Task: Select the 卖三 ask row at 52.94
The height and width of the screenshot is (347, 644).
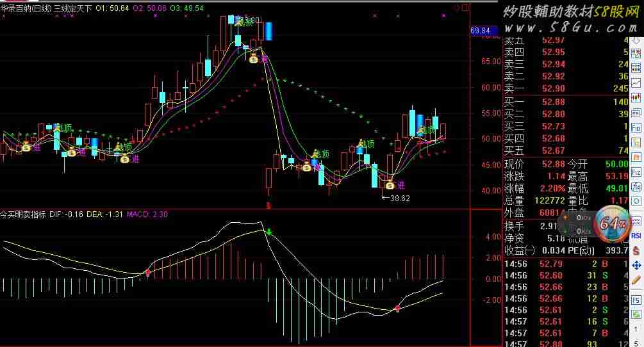Action: click(566, 64)
